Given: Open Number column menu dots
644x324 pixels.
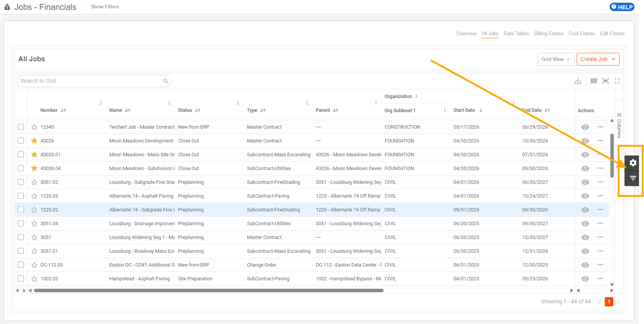Looking at the screenshot, I should pos(101,103).
